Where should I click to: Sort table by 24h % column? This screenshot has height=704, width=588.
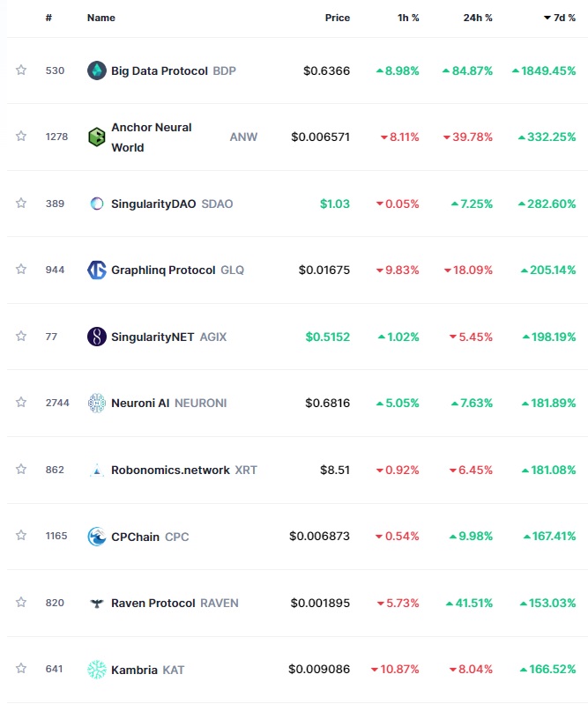478,18
